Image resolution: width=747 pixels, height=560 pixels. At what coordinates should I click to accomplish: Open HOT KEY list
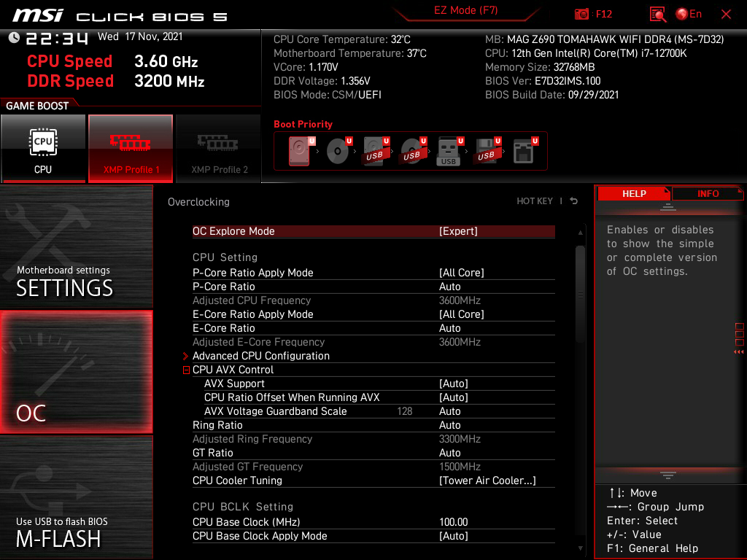pyautogui.click(x=535, y=201)
